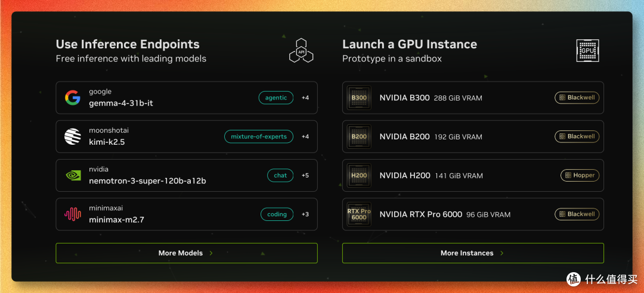Click Blackwell badge on RTX Pro 6000
644x293 pixels.
[x=577, y=214]
